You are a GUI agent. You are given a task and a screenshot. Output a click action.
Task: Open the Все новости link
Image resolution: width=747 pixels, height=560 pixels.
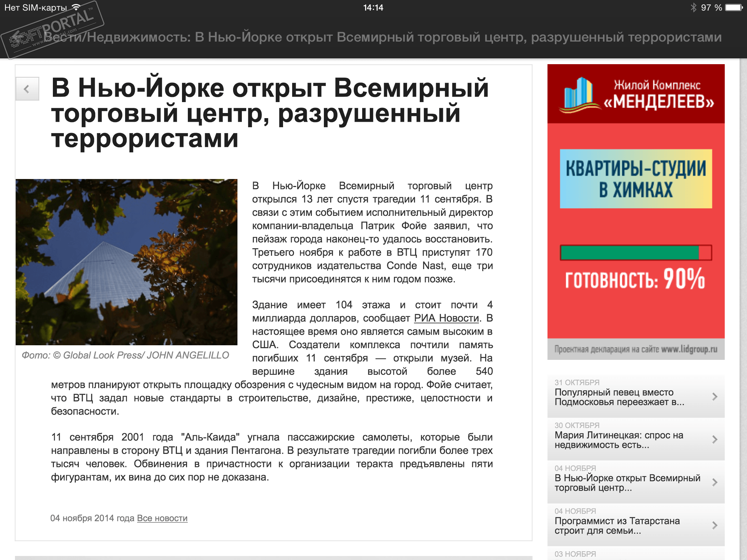pos(162,518)
